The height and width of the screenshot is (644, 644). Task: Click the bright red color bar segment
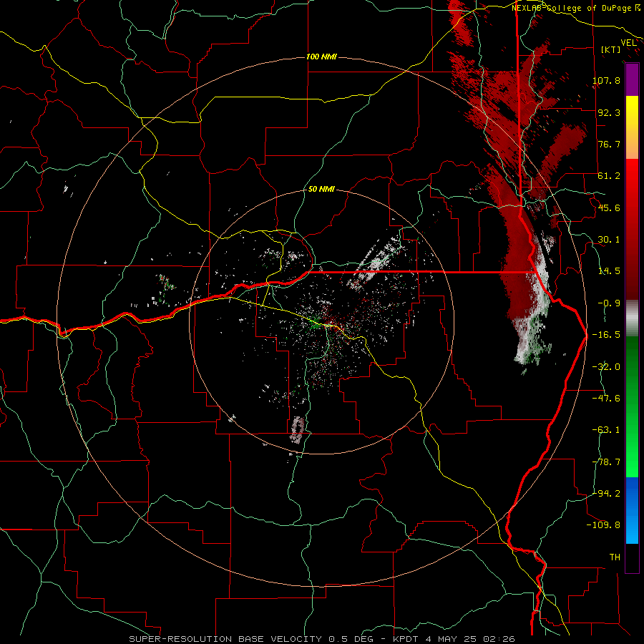click(632, 229)
